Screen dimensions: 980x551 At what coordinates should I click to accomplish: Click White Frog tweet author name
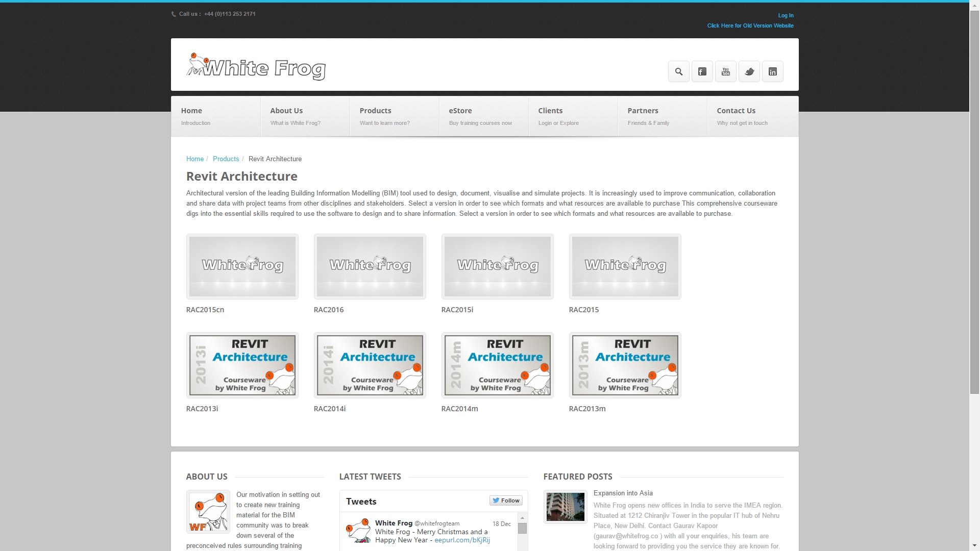point(394,523)
